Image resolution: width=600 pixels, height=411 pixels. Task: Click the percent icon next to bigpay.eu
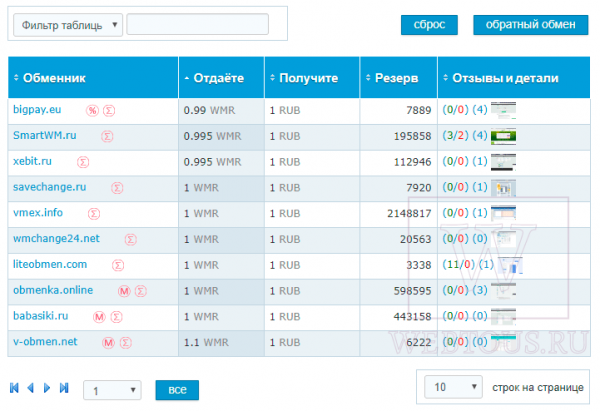pos(92,111)
